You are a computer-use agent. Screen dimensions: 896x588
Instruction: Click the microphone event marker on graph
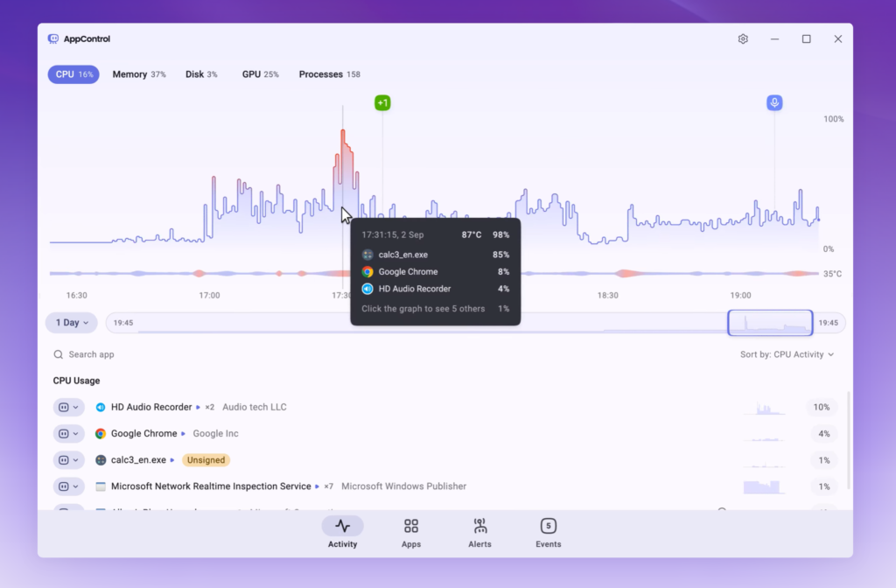click(x=774, y=103)
